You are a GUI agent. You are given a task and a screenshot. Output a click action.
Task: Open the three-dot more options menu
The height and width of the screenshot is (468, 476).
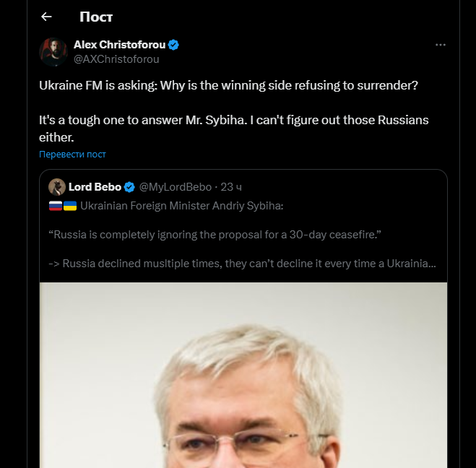coord(441,45)
